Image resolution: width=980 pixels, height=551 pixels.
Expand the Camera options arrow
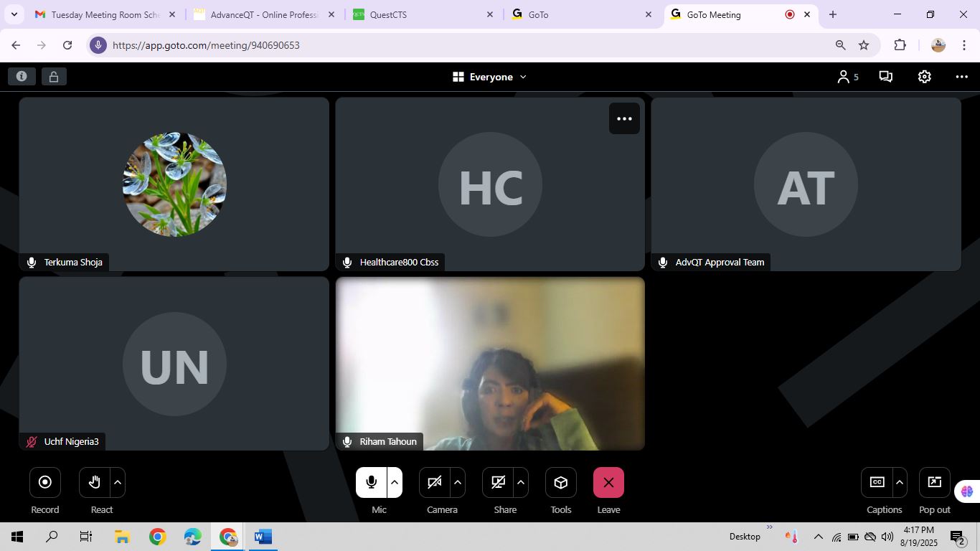458,483
